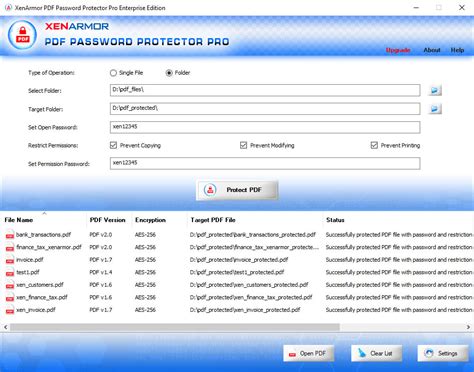The width and height of the screenshot is (474, 372).
Task: Sort by Target PDF File column header
Action: pyautogui.click(x=213, y=220)
